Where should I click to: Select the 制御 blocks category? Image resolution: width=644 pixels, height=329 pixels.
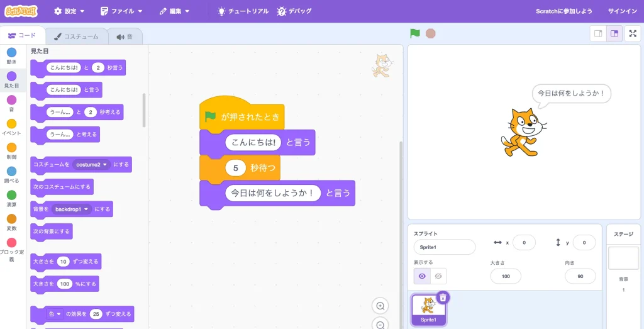11,151
